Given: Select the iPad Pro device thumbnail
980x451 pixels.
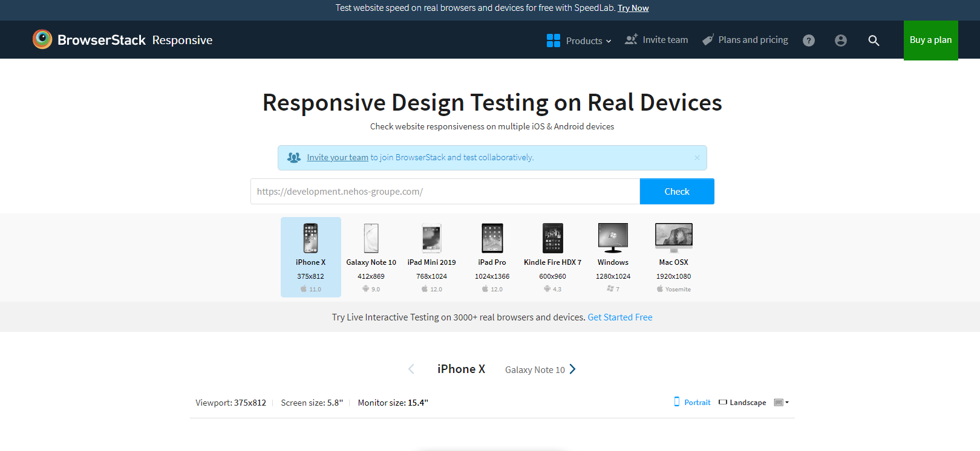Looking at the screenshot, I should [x=492, y=257].
